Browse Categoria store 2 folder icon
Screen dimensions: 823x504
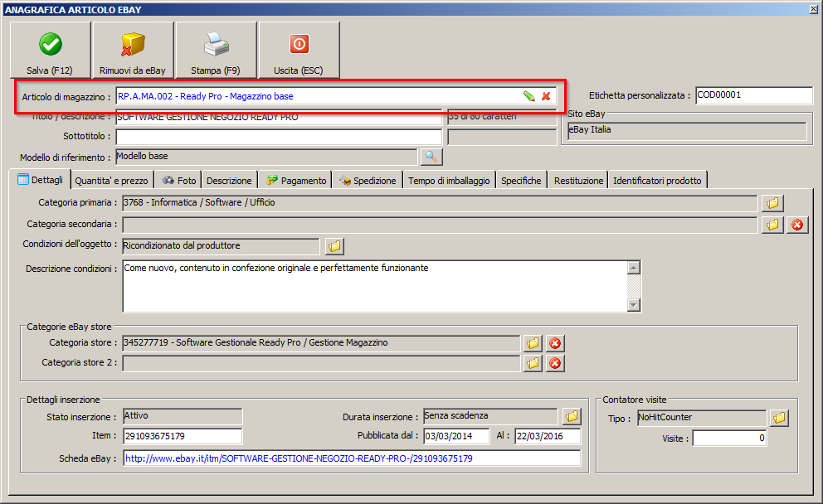(533, 363)
